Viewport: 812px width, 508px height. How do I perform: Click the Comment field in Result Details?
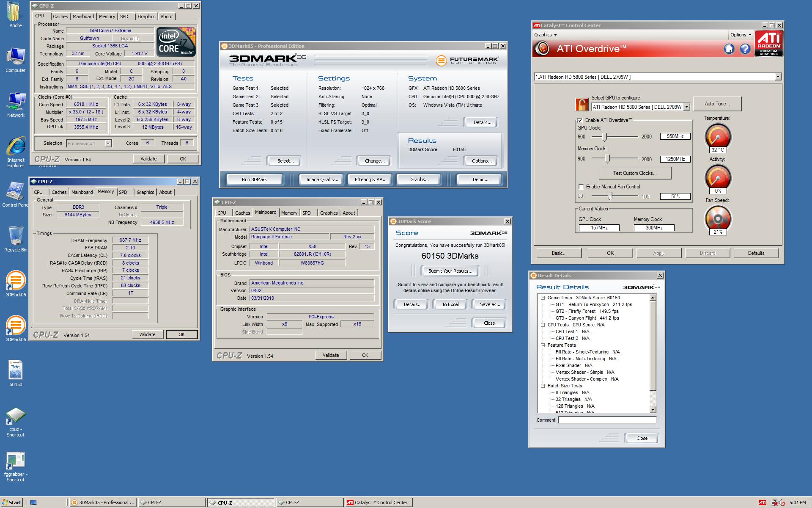click(x=607, y=420)
